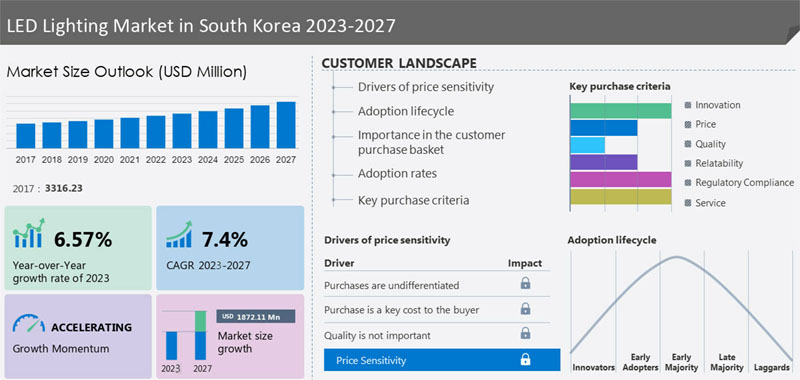Click the USD 1872.11 Mn label
The height and width of the screenshot is (380, 800).
[256, 317]
